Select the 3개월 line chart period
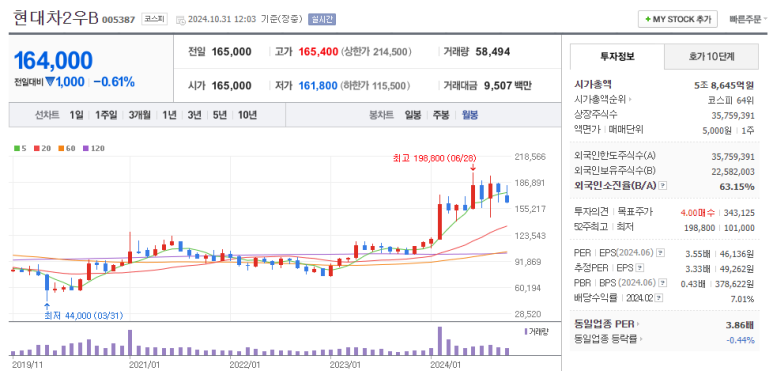The image size is (773, 371). click(140, 115)
